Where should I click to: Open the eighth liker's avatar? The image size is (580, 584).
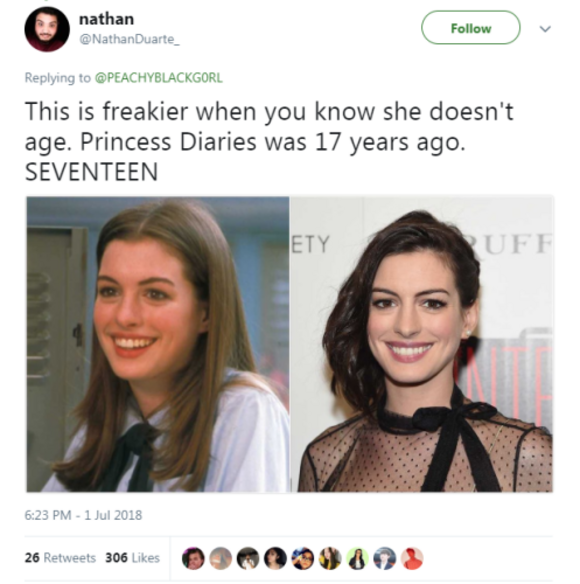coord(385,558)
